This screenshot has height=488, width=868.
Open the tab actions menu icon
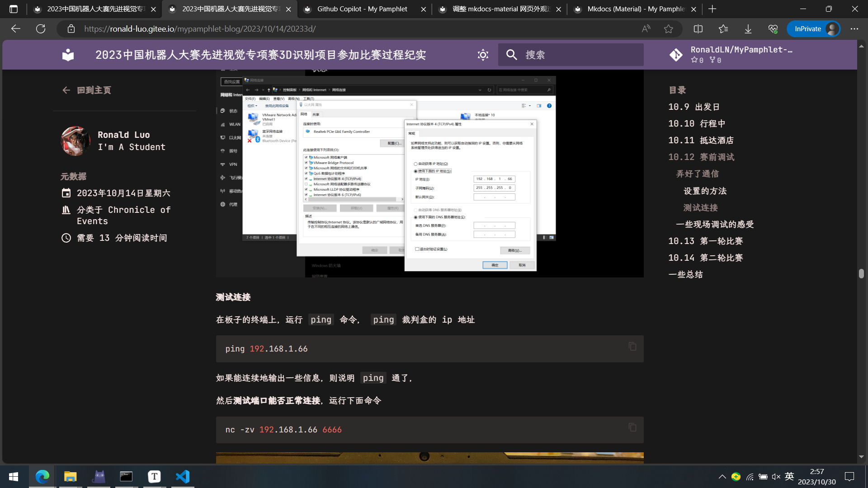tap(14, 9)
